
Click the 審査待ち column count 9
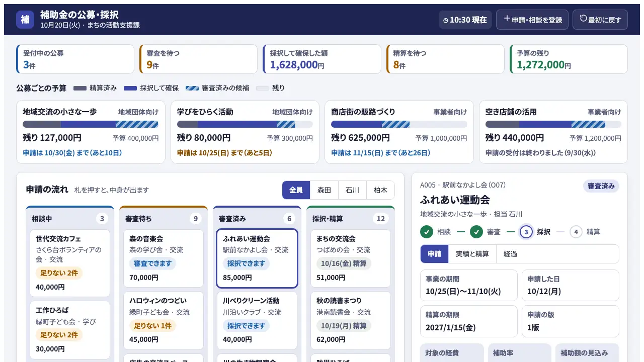click(x=195, y=219)
